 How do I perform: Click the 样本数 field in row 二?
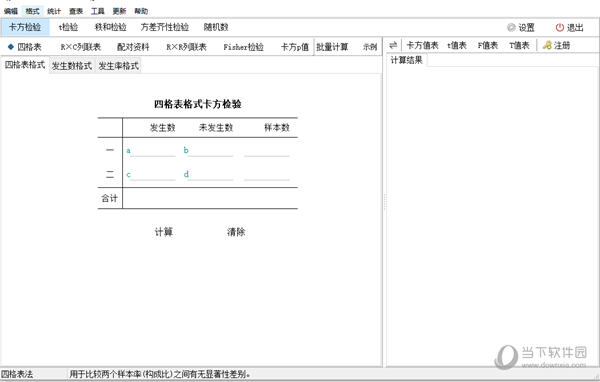coord(267,175)
